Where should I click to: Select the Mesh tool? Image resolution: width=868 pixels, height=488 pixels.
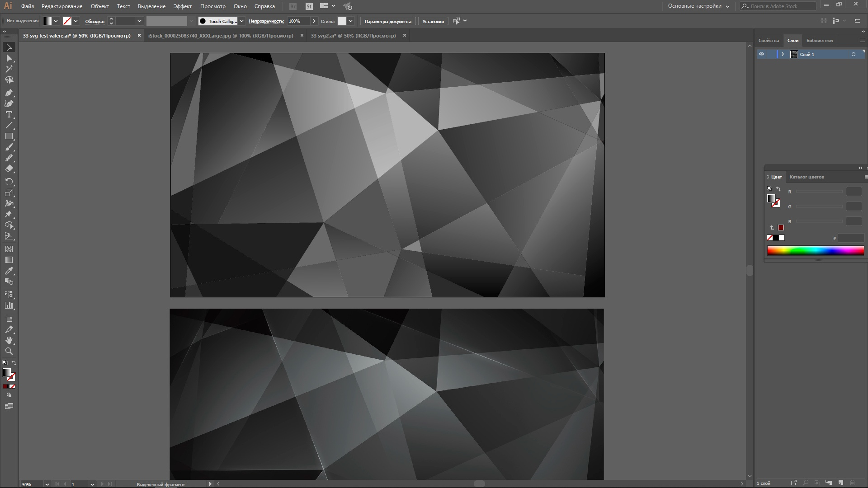coord(9,249)
